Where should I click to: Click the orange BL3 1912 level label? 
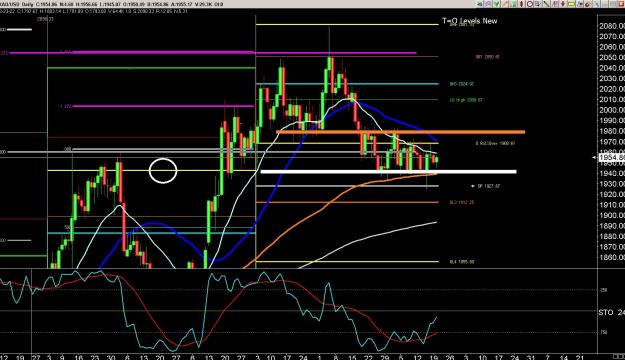point(462,203)
